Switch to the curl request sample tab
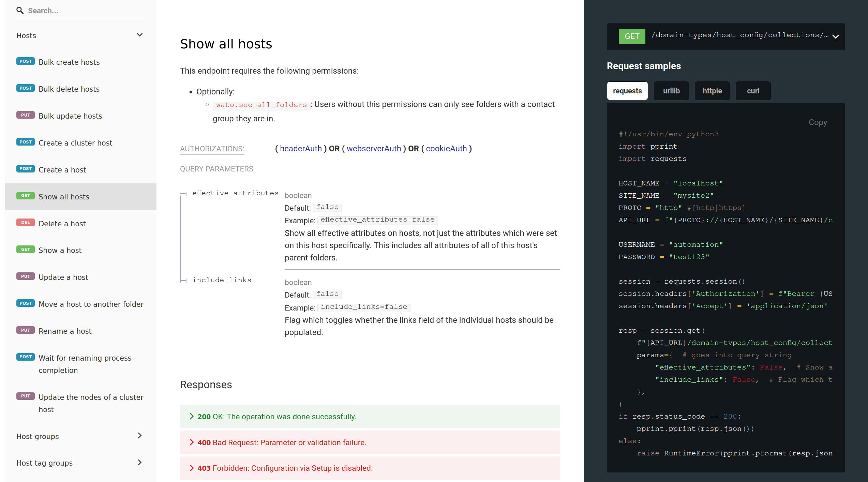Image resolution: width=868 pixels, height=482 pixels. coord(753,91)
